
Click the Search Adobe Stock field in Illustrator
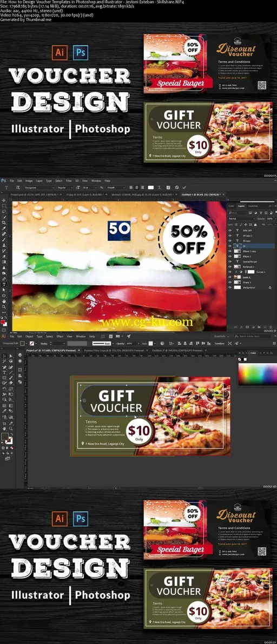pos(252,337)
